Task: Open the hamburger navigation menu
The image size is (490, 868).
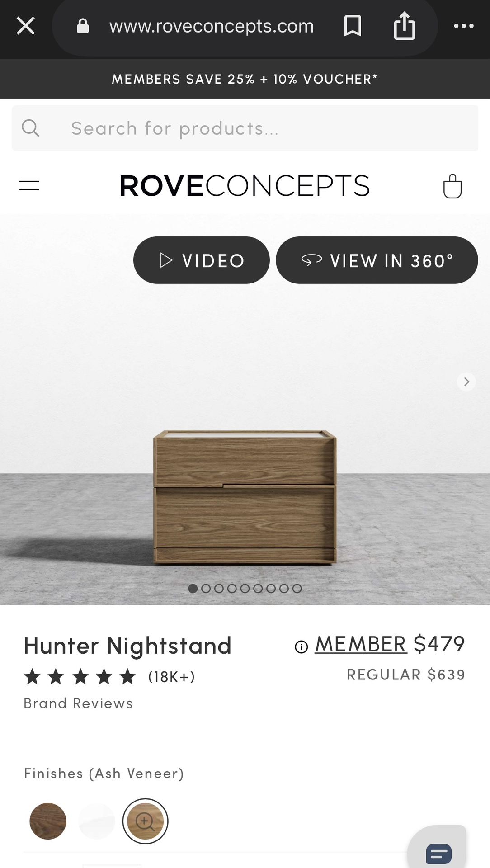Action: click(29, 185)
